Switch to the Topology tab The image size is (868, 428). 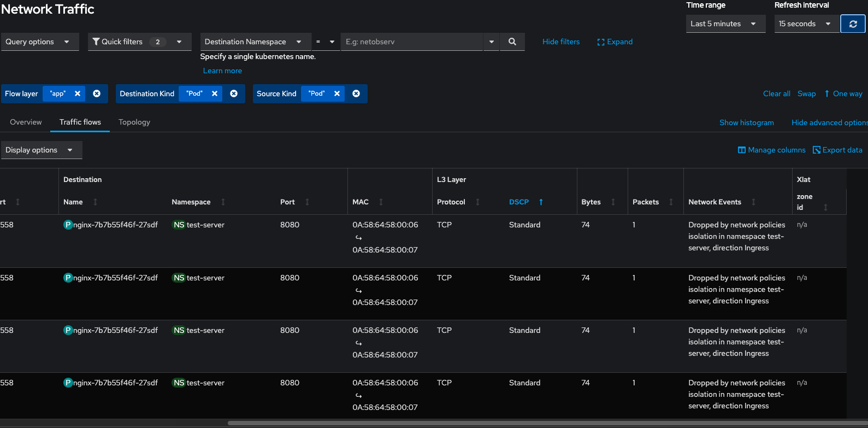coord(134,122)
